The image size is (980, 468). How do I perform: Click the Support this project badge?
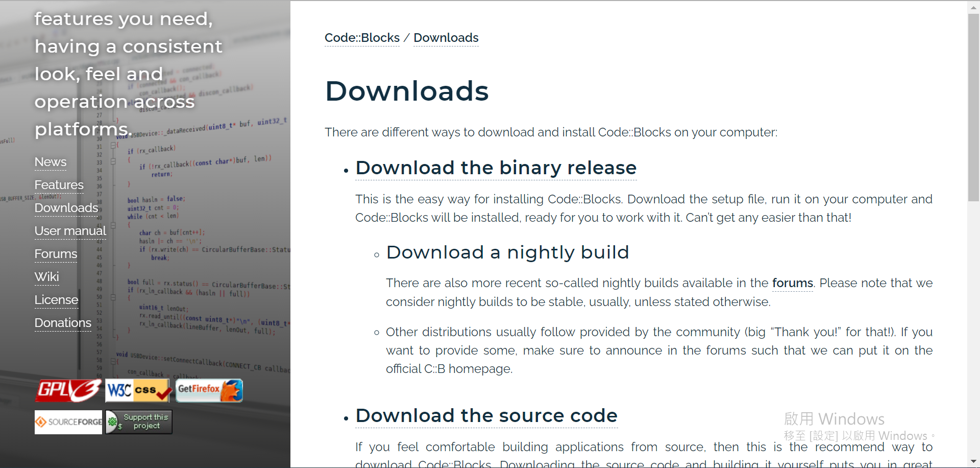point(139,422)
